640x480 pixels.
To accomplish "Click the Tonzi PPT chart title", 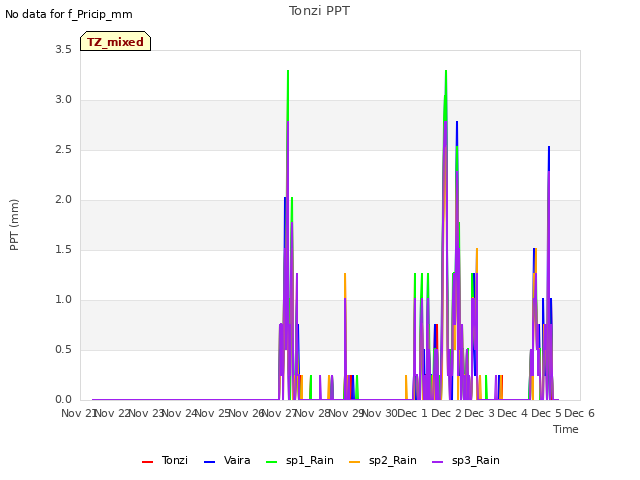I will click(x=319, y=11).
